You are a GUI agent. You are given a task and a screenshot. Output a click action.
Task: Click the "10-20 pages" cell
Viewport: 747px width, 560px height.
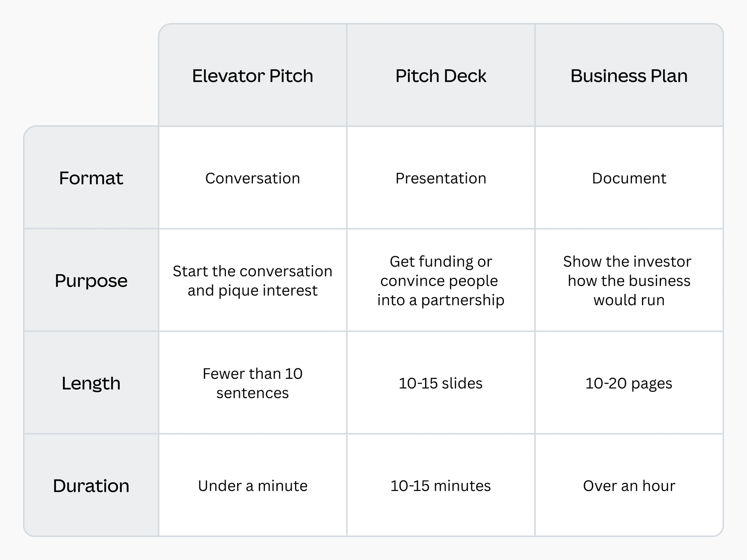[629, 383]
